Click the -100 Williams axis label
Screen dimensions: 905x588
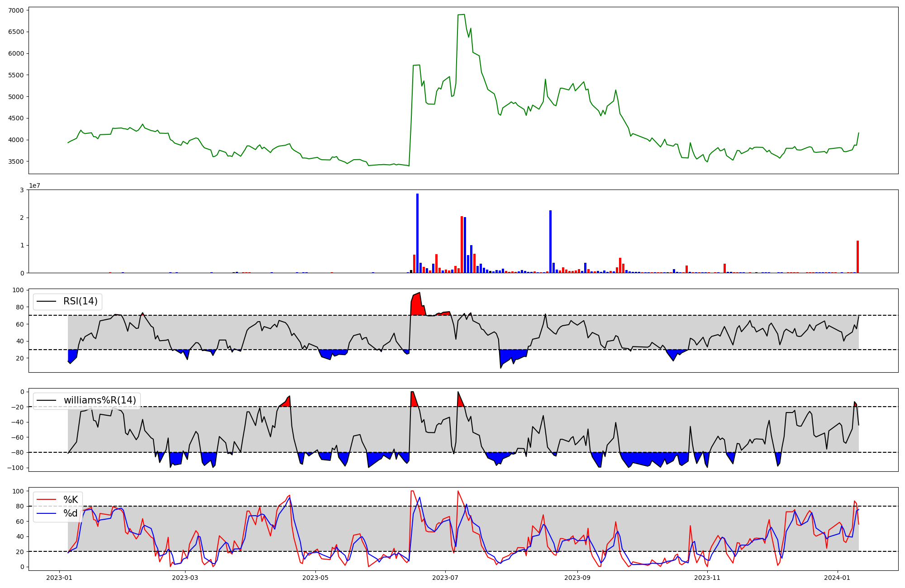[15, 468]
